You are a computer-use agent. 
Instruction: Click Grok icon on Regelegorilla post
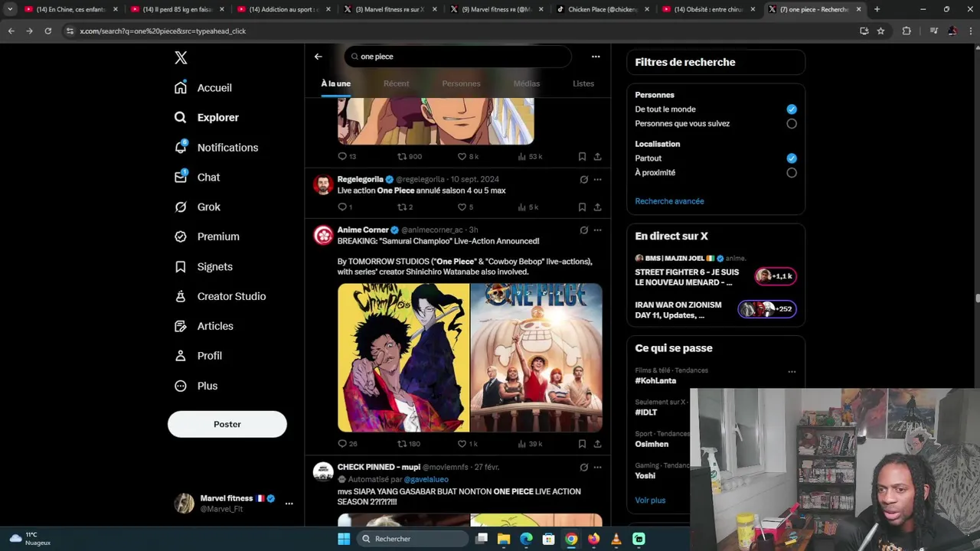[x=584, y=180]
